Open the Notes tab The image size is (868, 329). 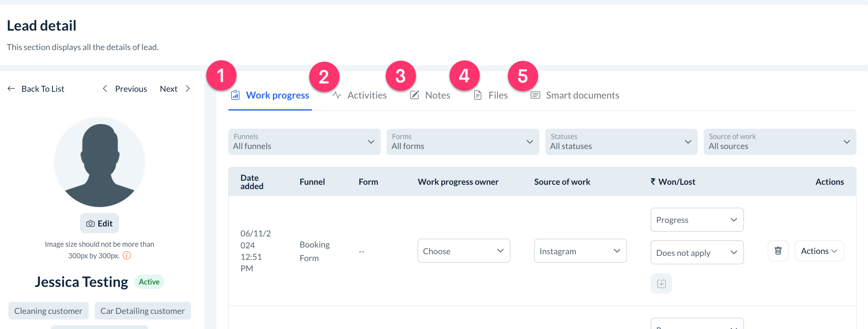click(x=430, y=95)
